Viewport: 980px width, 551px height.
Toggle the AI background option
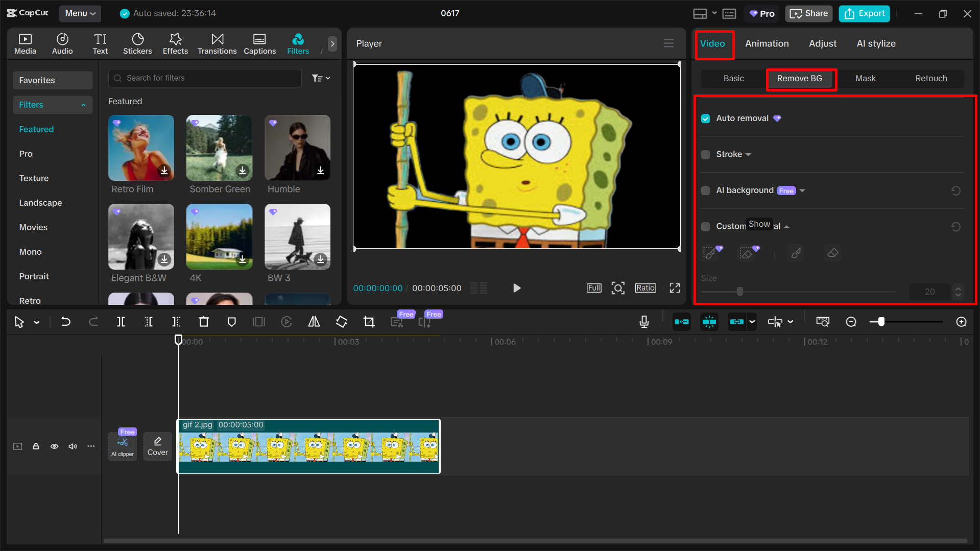tap(705, 190)
